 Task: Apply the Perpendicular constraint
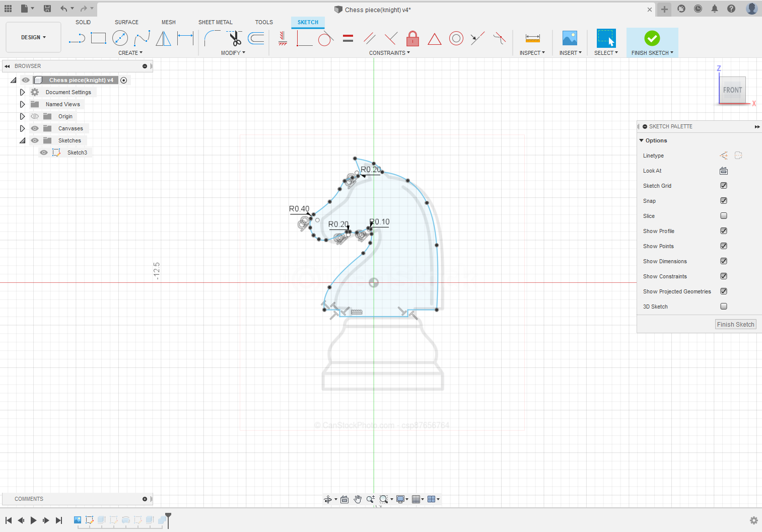391,38
